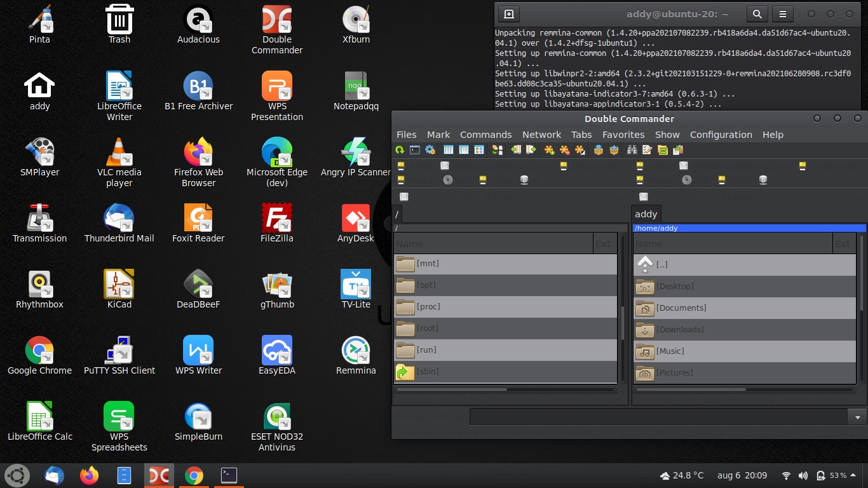
Task: Open the terminal icon in Double Commander toolbar
Action: click(x=415, y=150)
